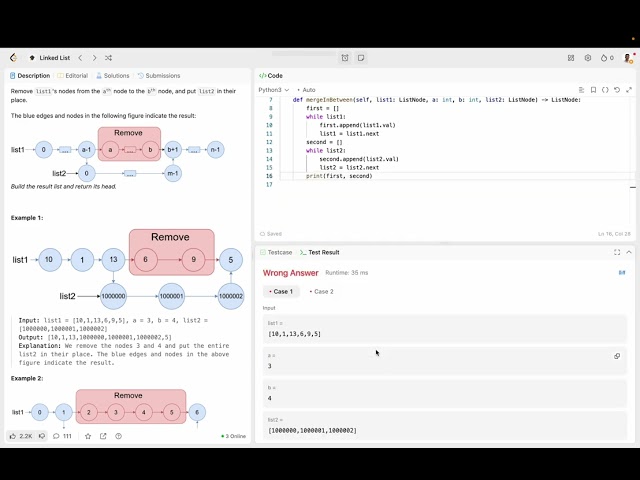The width and height of the screenshot is (640, 480).
Task: Collapse the Test Result panel chevron
Action: tap(628, 252)
